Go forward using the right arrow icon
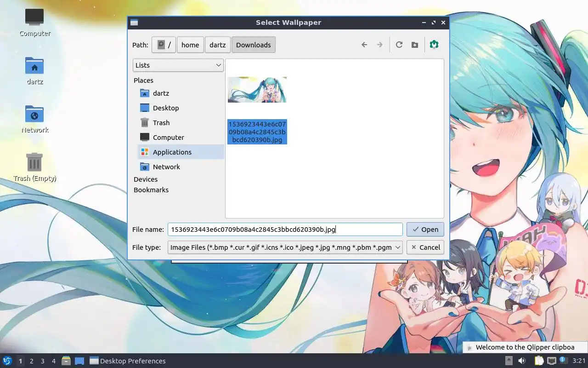This screenshot has height=368, width=588. point(380,45)
